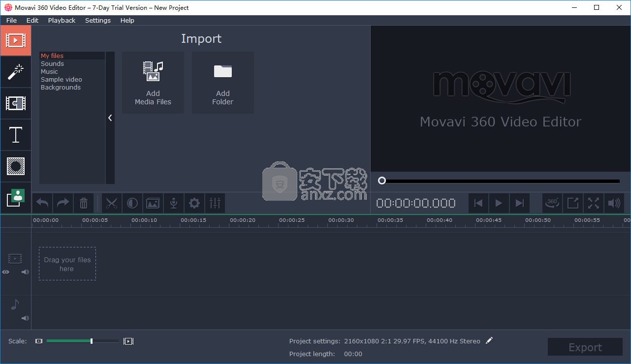Open Clip properties gear icon
The height and width of the screenshot is (364, 631).
click(x=194, y=203)
